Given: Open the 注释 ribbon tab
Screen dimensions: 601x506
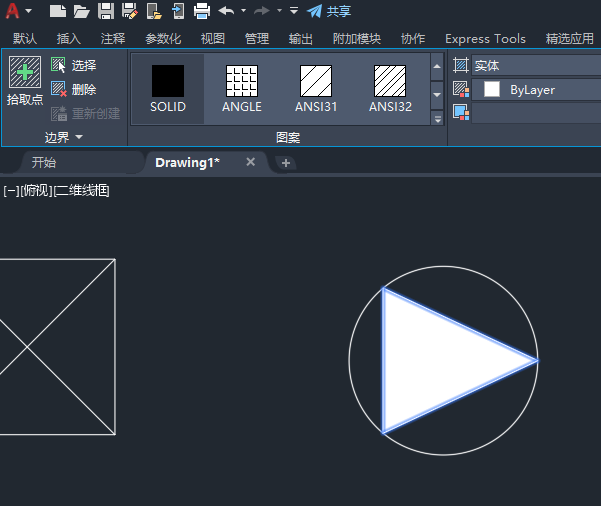Looking at the screenshot, I should (x=113, y=38).
